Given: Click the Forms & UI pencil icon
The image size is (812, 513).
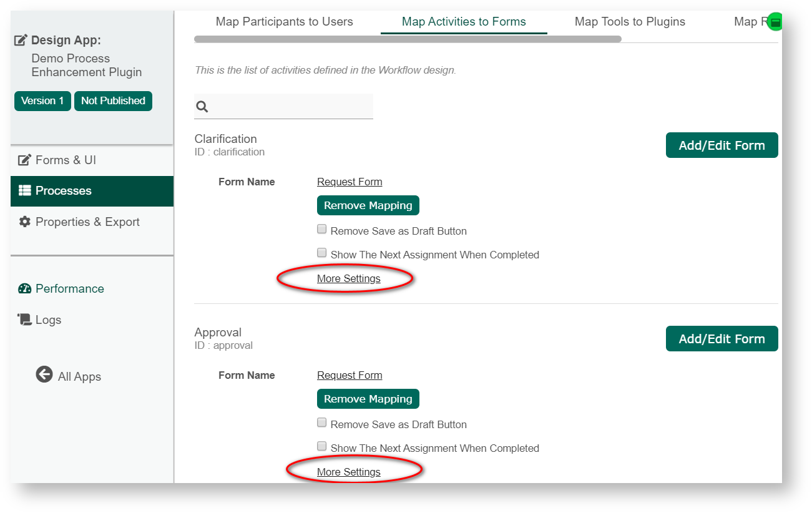Looking at the screenshot, I should [24, 160].
